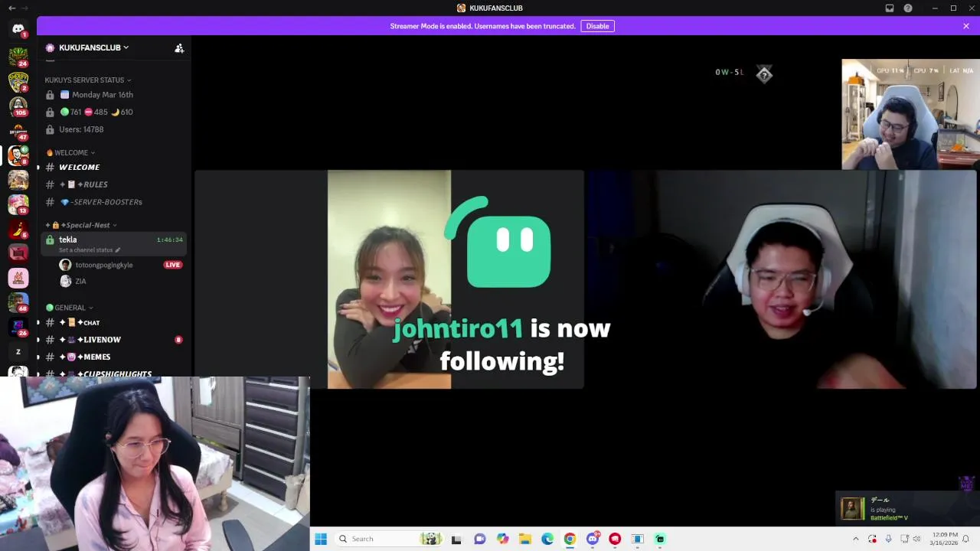Open the server icon with 105 badge
The height and width of the screenshot is (551, 980).
pyautogui.click(x=18, y=106)
